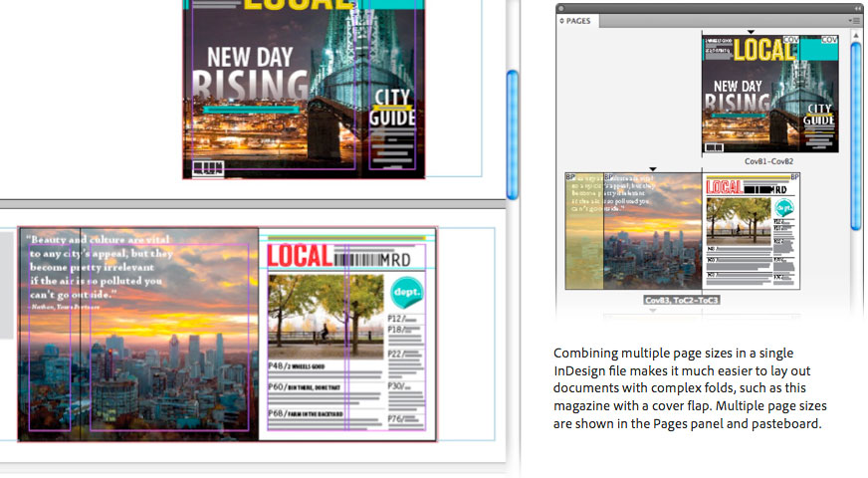868x478 pixels.
Task: Click the P60 / Bin There, Done That entry
Action: (x=305, y=387)
